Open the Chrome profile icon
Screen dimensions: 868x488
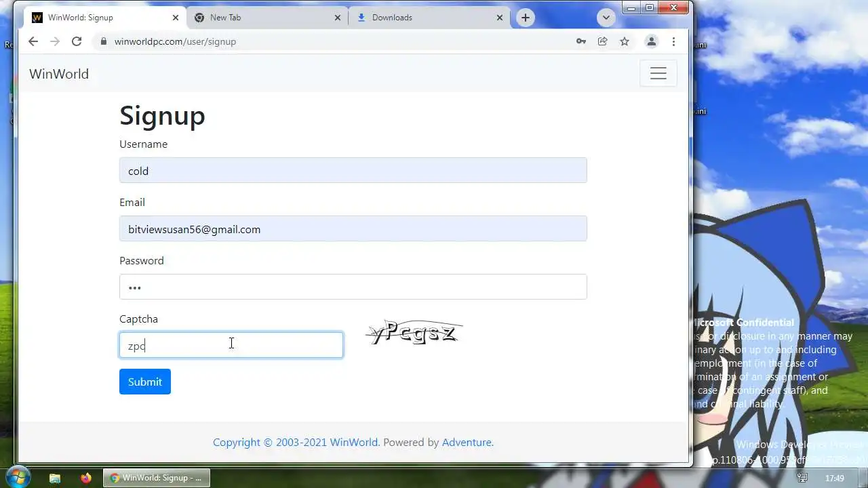(x=651, y=41)
